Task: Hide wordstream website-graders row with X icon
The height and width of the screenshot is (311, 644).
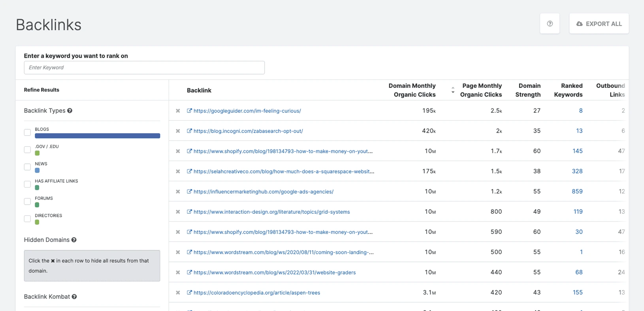Action: [x=178, y=273]
